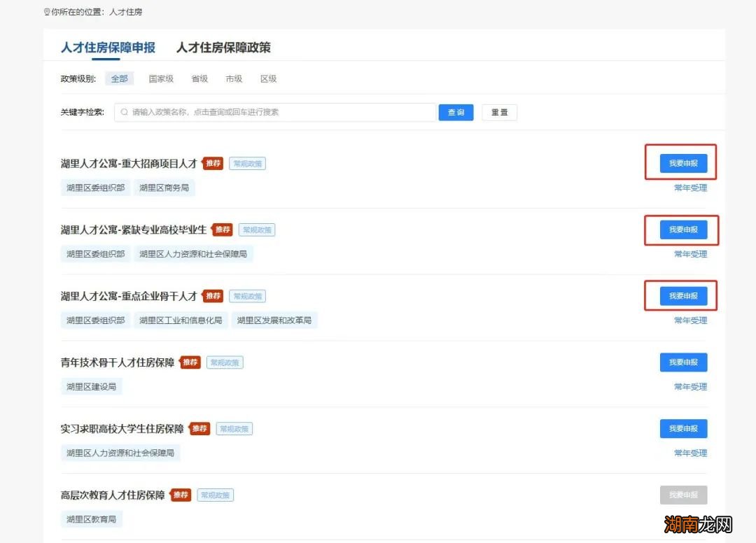The width and height of the screenshot is (756, 543).
Task: Click the 推荐 badge on 高层次教育人才住房保障
Action: pos(181,495)
